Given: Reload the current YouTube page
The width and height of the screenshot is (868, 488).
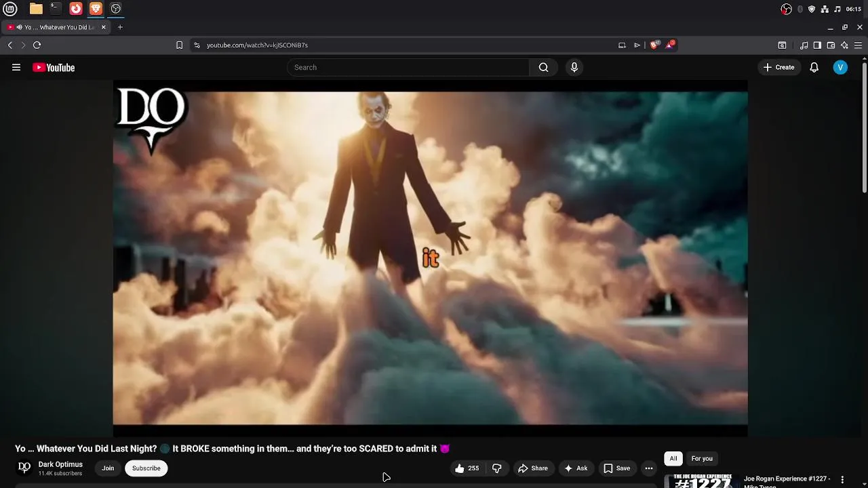Looking at the screenshot, I should (x=37, y=45).
